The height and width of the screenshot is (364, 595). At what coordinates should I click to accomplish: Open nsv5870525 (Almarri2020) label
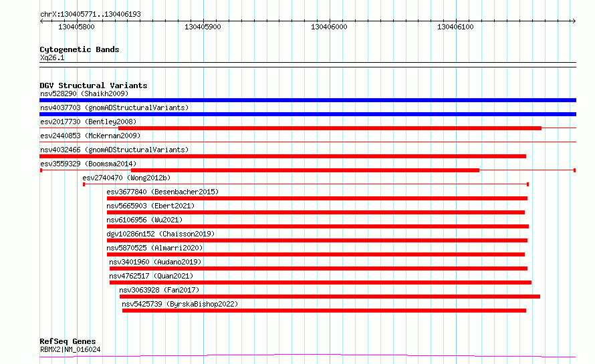[x=154, y=248]
